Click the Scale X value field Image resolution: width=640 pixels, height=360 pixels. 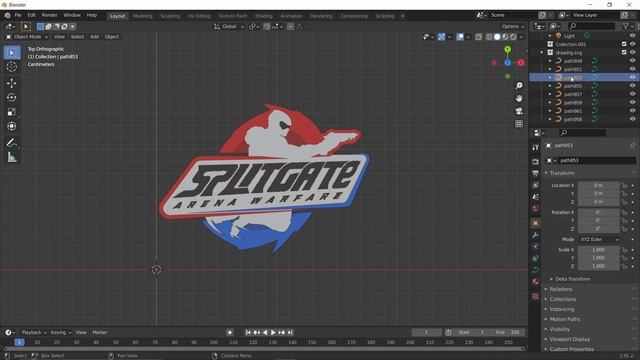598,250
